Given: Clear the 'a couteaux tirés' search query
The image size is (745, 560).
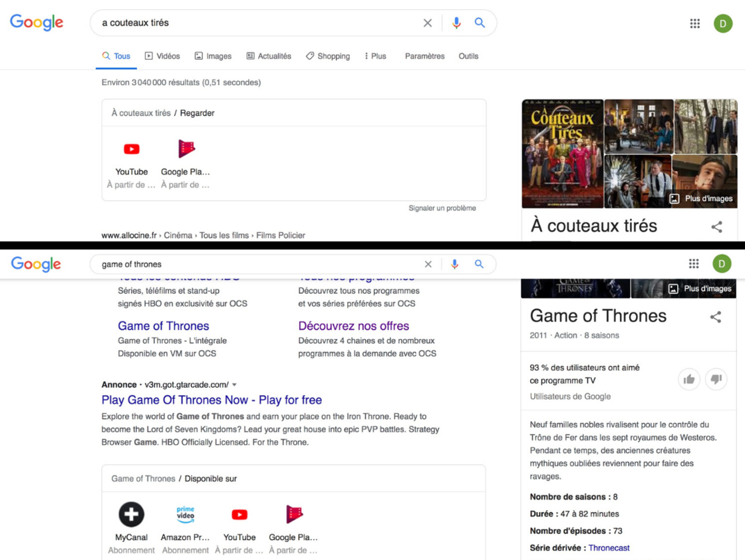Looking at the screenshot, I should tap(428, 23).
